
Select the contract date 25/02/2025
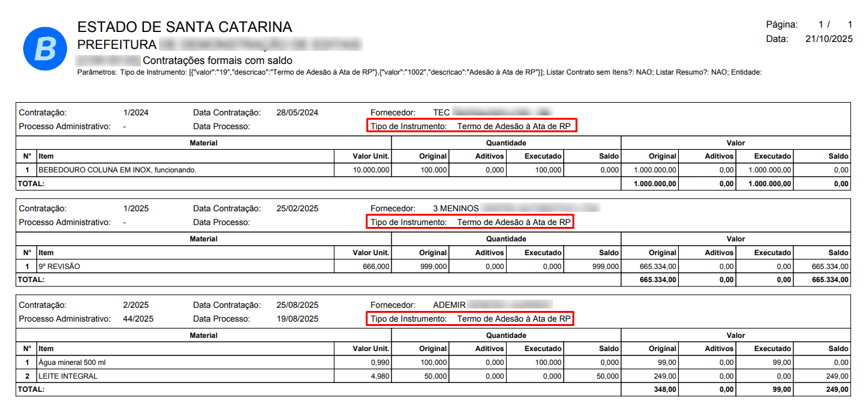297,209
